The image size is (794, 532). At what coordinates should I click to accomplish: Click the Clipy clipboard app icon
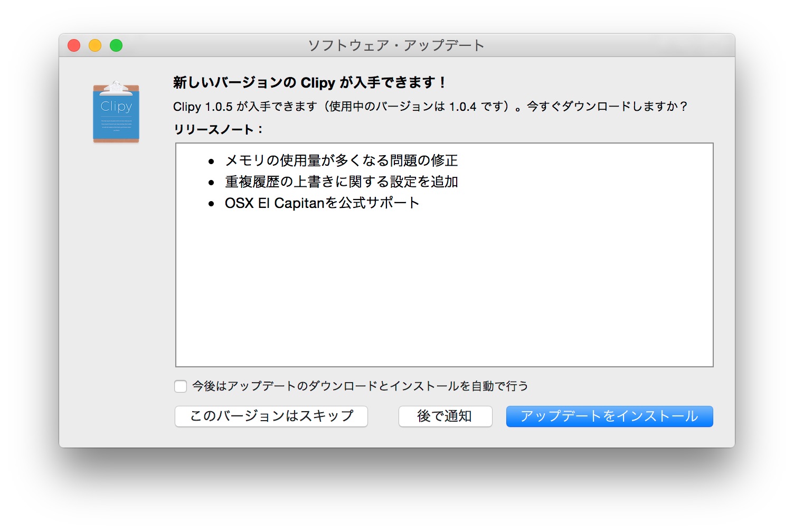[116, 112]
